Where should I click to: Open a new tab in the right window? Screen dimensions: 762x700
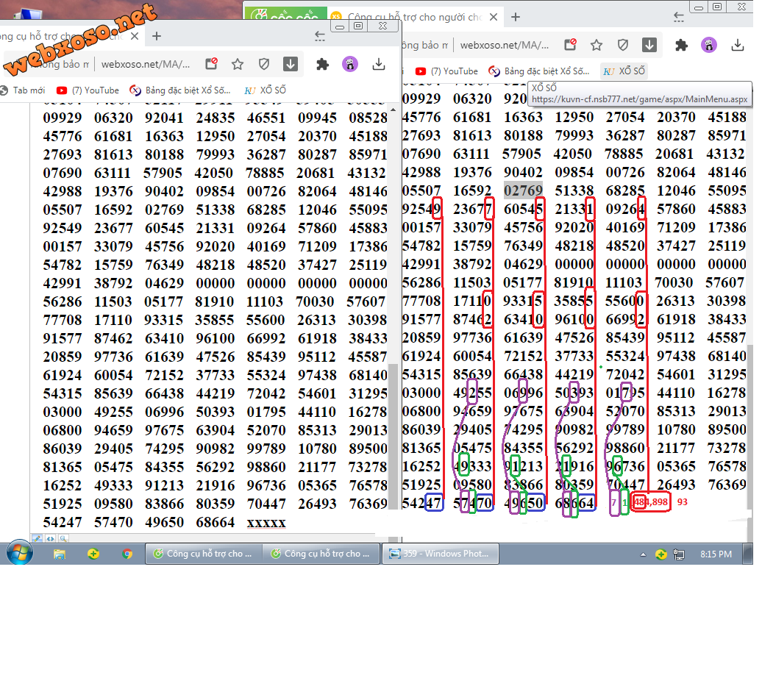click(516, 16)
